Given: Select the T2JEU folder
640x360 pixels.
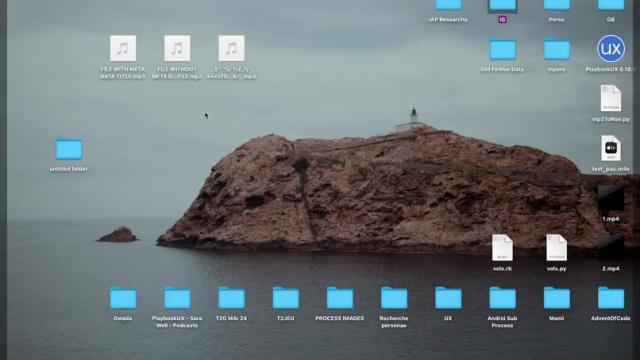Looking at the screenshot, I should click(286, 298).
